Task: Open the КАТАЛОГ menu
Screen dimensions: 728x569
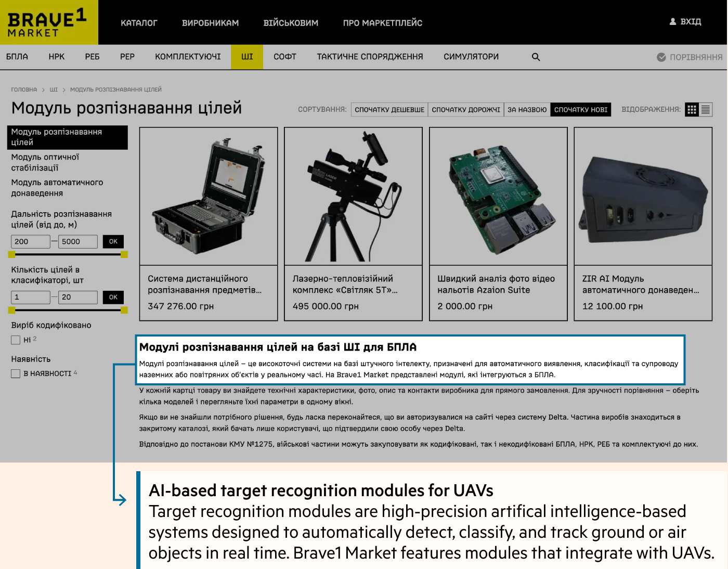Action: [x=139, y=23]
